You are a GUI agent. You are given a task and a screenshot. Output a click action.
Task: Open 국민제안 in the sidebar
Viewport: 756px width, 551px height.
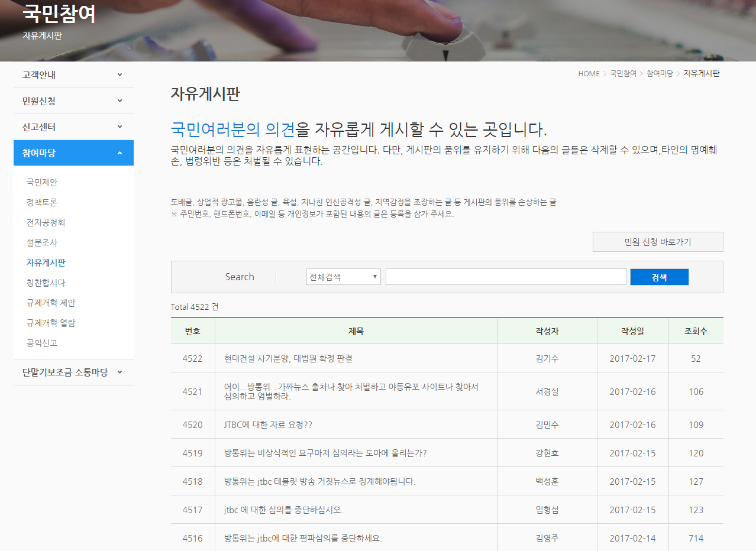click(42, 182)
